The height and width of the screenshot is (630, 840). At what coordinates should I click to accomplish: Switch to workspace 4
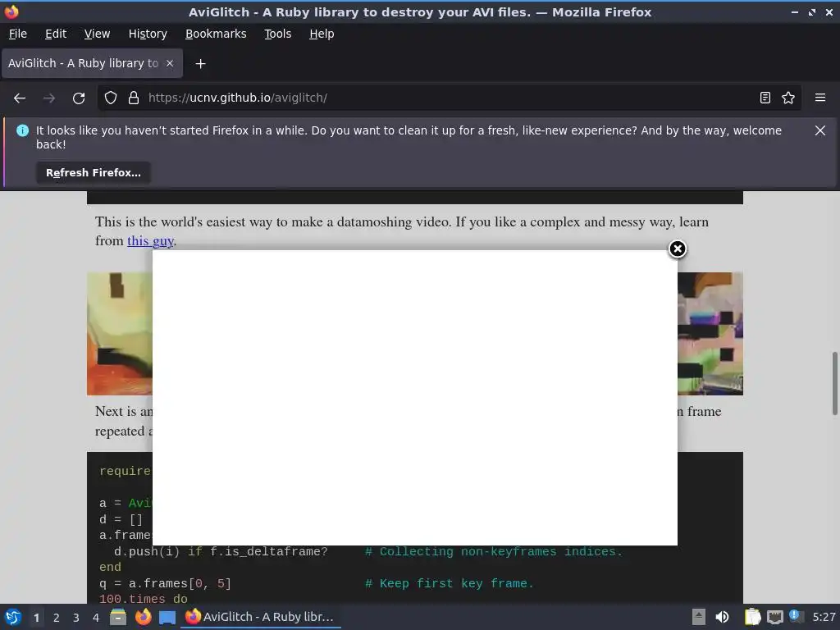(x=96, y=617)
